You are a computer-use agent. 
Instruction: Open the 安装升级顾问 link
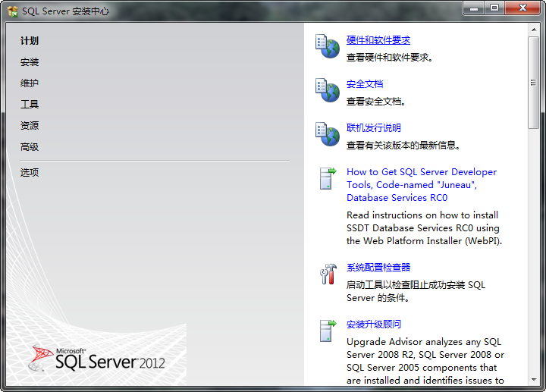point(374,325)
